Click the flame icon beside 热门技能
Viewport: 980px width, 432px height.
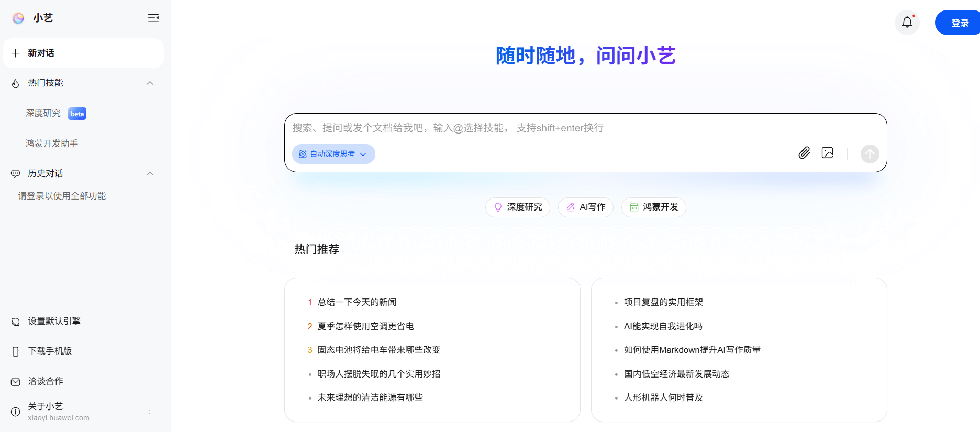(x=16, y=83)
